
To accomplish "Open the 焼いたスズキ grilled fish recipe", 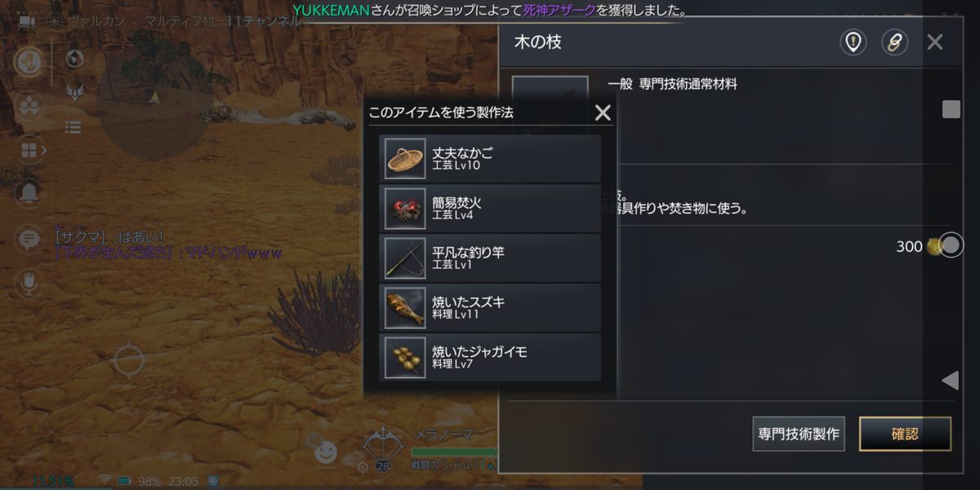I will (x=490, y=307).
